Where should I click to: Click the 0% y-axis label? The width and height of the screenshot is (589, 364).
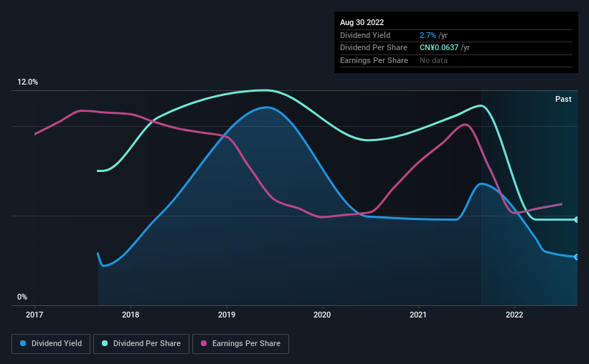(22, 297)
